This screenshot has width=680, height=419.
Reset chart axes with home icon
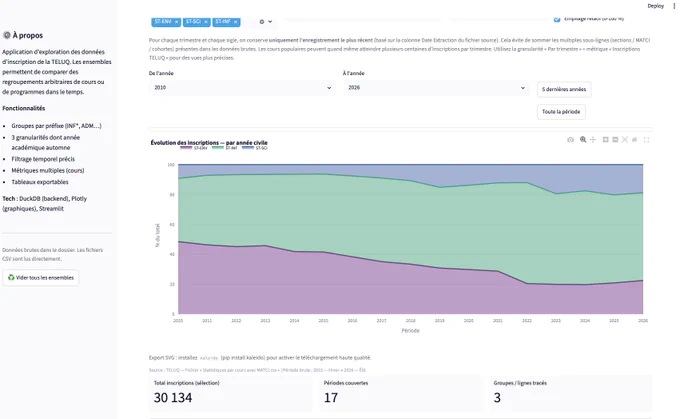[x=634, y=140]
